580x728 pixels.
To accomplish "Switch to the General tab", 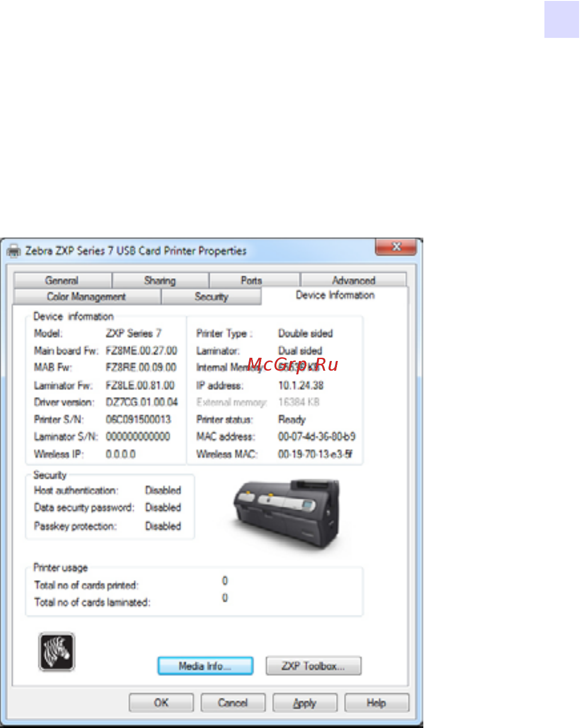I will [62, 280].
